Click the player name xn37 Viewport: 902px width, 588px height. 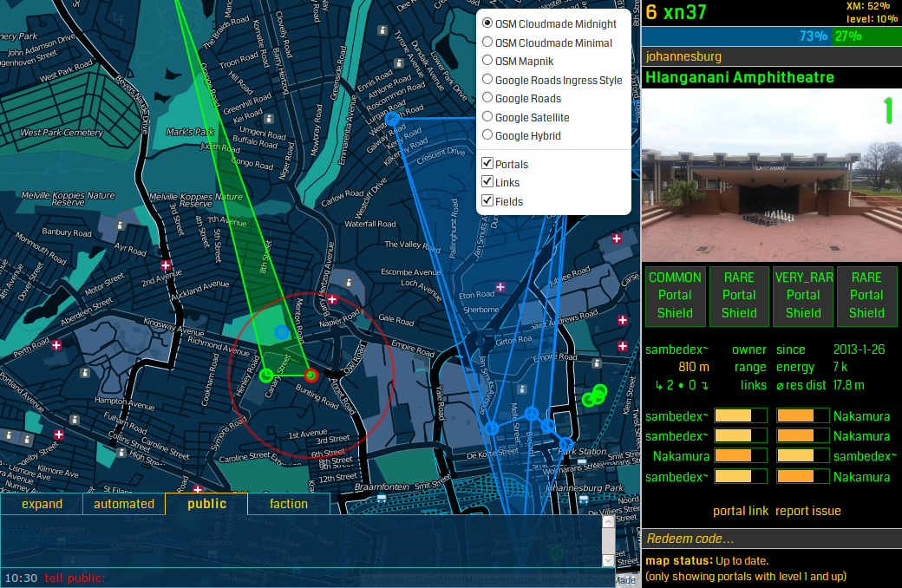[684, 12]
